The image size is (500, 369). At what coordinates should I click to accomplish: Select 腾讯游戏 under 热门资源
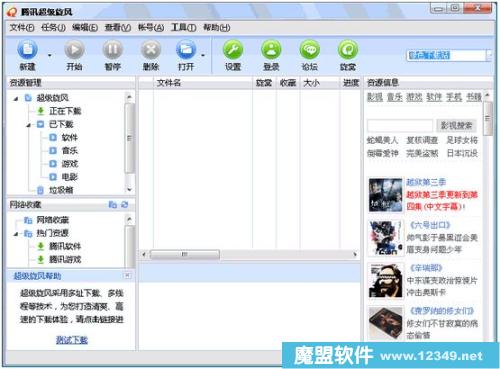pos(65,259)
